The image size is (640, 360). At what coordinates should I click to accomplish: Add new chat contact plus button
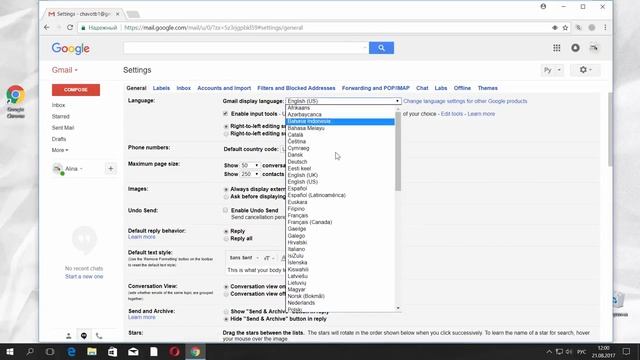(x=111, y=169)
